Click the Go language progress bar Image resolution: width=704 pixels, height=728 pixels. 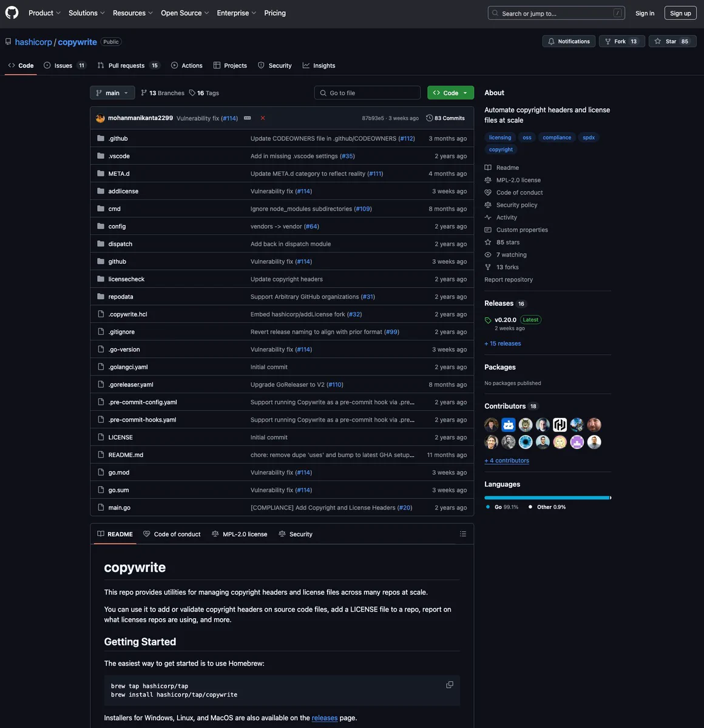[547, 497]
